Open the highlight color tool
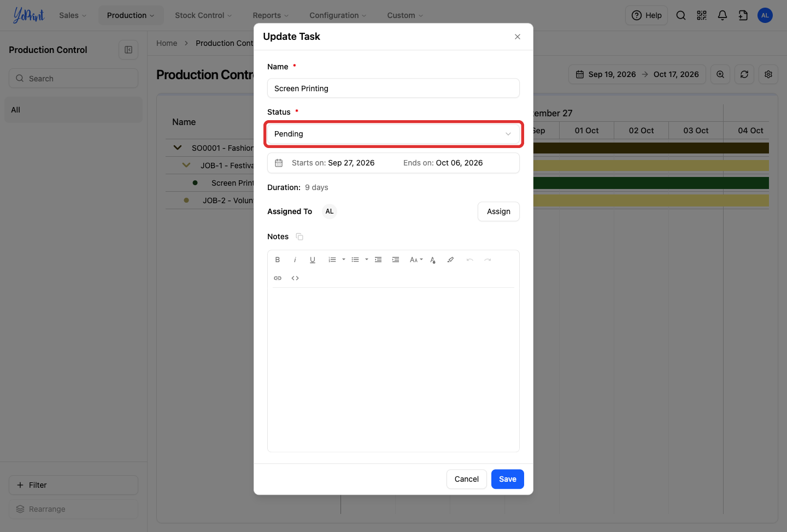 tap(450, 260)
